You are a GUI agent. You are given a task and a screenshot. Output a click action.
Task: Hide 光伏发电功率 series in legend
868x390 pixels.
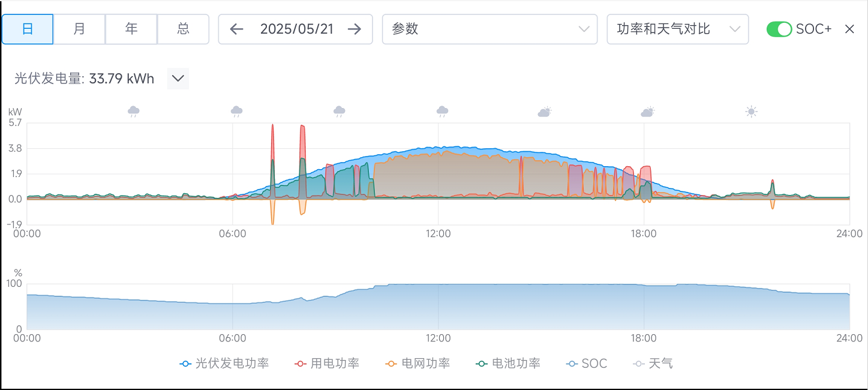pyautogui.click(x=224, y=364)
